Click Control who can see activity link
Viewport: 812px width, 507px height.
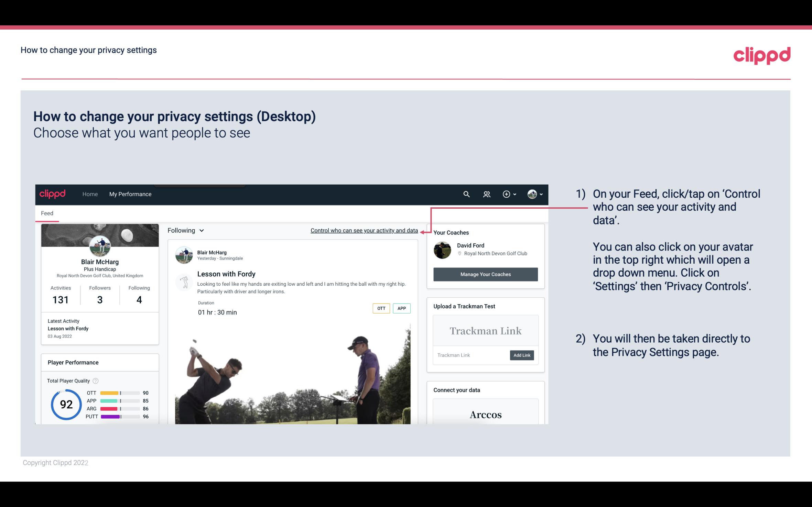tap(364, 230)
